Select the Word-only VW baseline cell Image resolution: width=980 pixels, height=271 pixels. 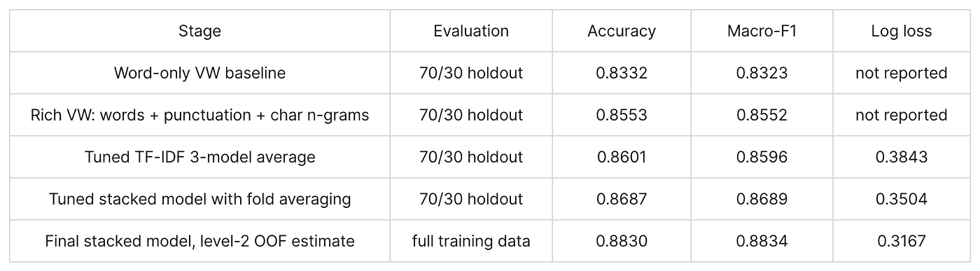(199, 73)
